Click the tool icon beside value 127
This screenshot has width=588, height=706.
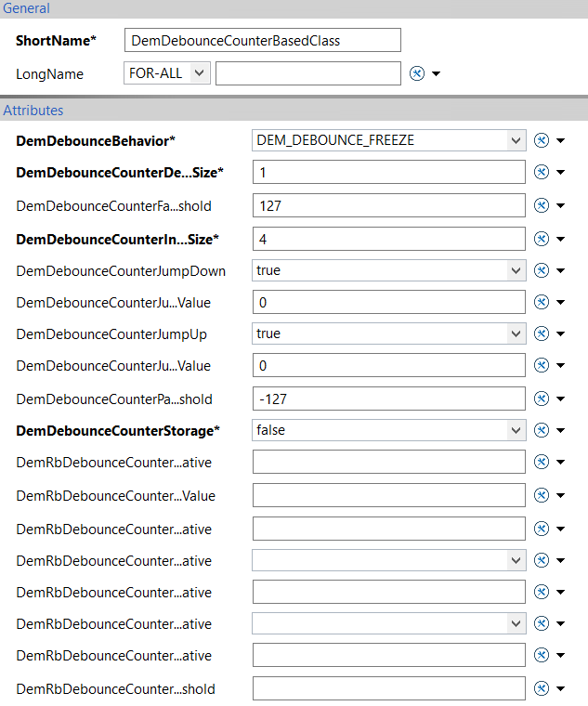click(x=542, y=206)
